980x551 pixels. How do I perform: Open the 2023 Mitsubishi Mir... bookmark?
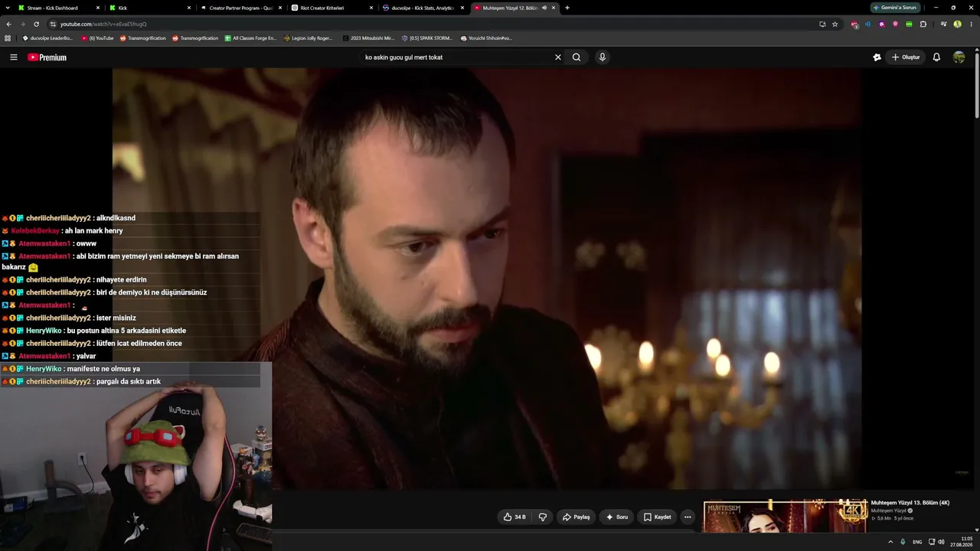(x=368, y=37)
